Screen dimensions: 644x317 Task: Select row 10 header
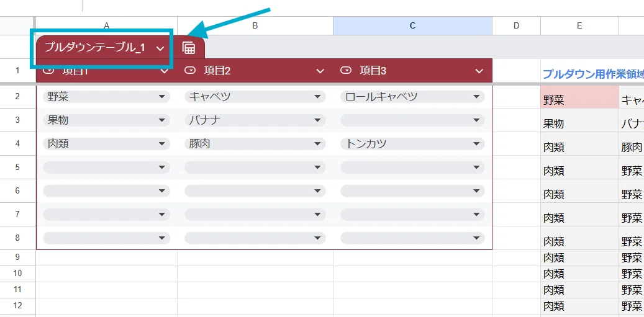(x=17, y=274)
